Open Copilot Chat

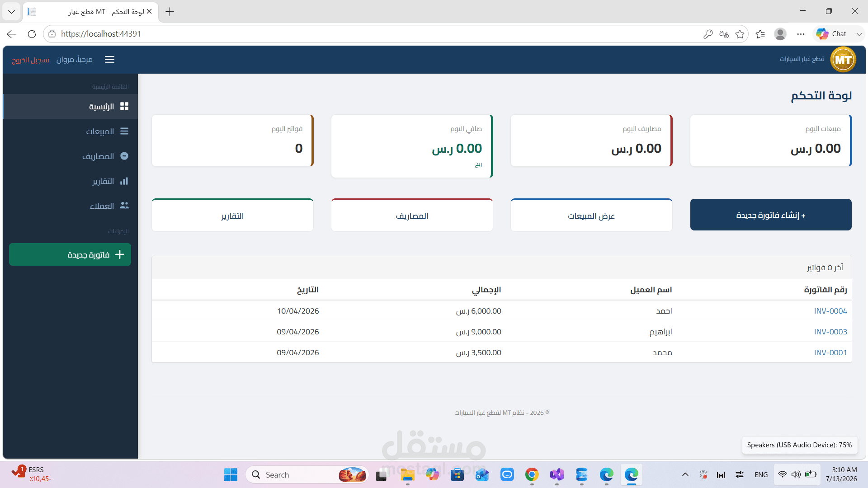pyautogui.click(x=832, y=34)
